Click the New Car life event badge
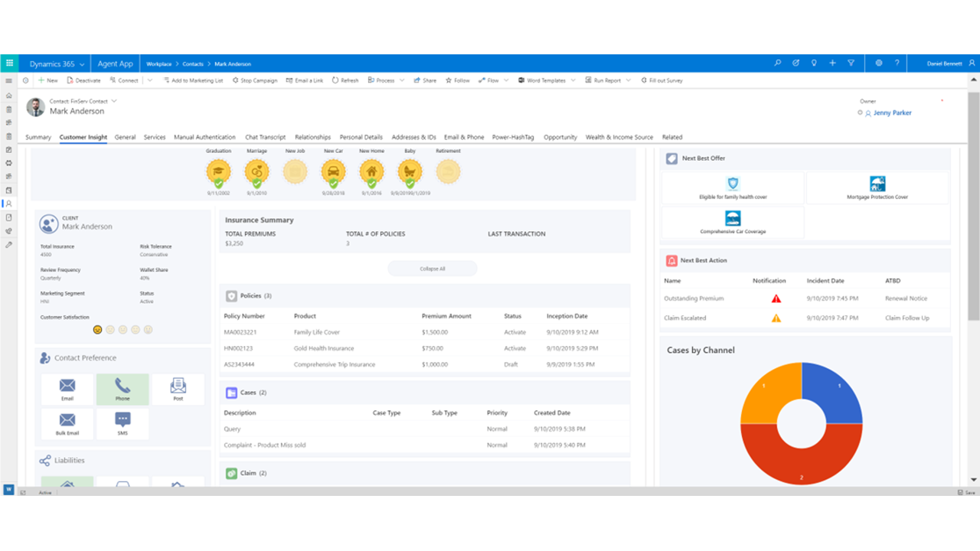The image size is (980, 551). coord(333,172)
